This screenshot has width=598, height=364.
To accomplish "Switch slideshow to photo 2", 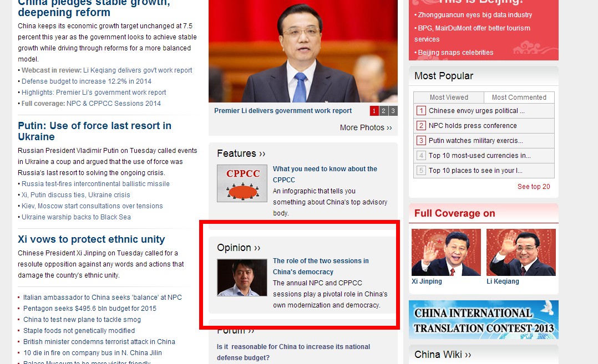I will [384, 111].
